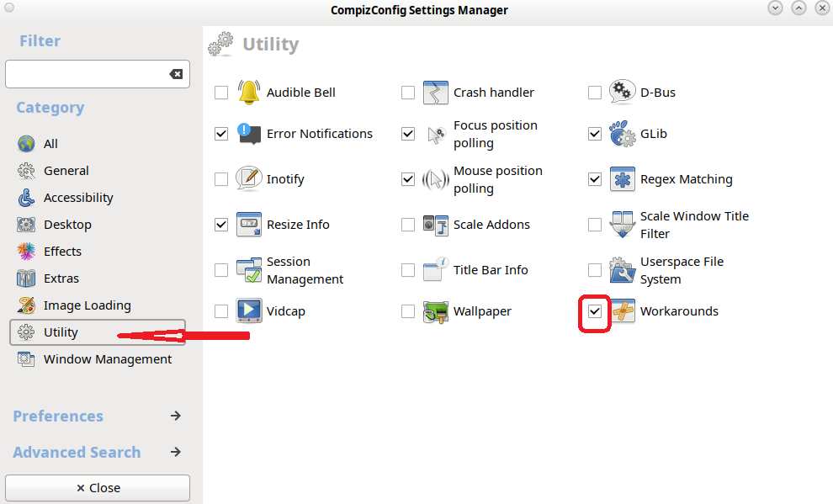Open the Advanced Search section link
This screenshot has height=504, width=833.
[77, 452]
